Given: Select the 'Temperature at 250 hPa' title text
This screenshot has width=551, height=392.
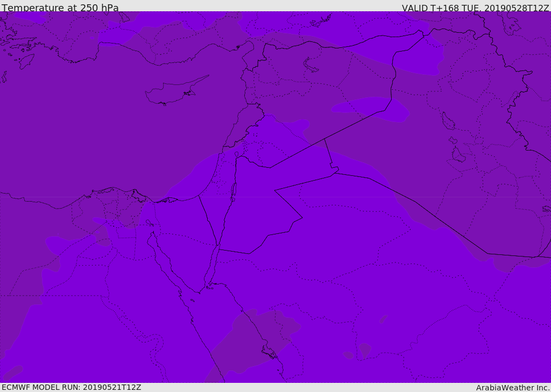Looking at the screenshot, I should click(60, 8).
